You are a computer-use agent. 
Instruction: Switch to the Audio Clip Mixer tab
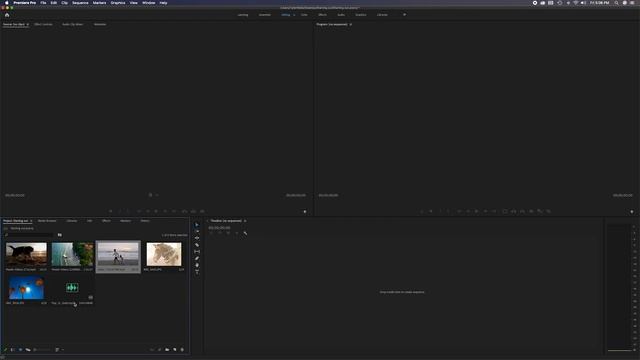pyautogui.click(x=73, y=24)
